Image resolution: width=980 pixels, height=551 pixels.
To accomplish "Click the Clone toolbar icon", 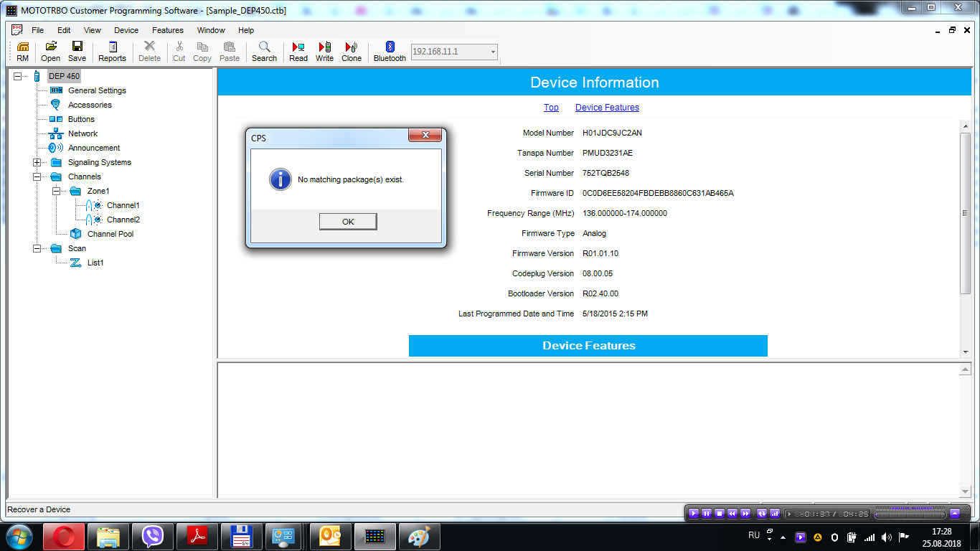I will [352, 52].
